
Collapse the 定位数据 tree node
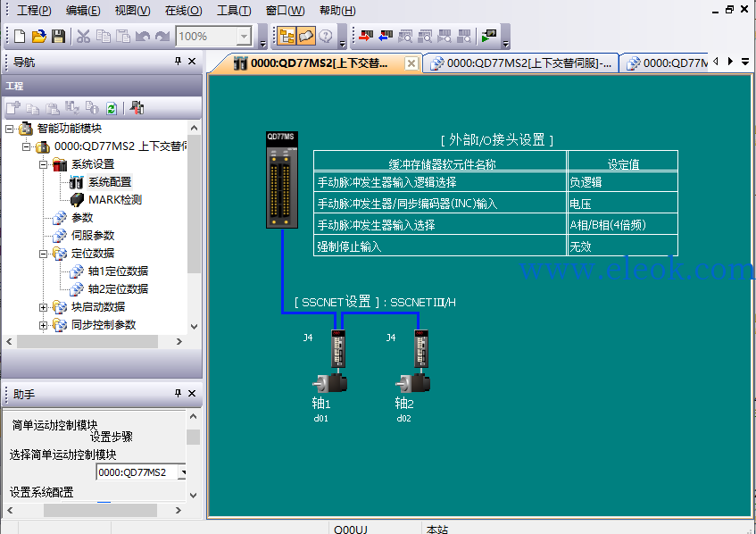(x=44, y=254)
